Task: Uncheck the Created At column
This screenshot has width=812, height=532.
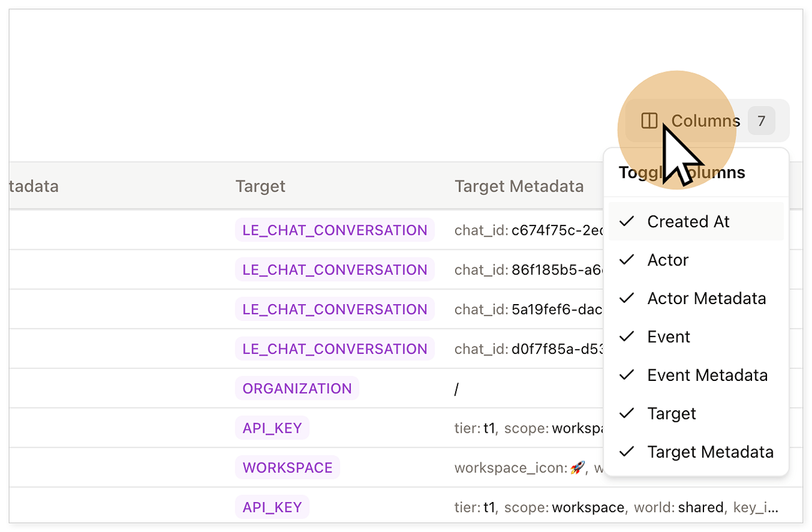Action: pyautogui.click(x=696, y=222)
